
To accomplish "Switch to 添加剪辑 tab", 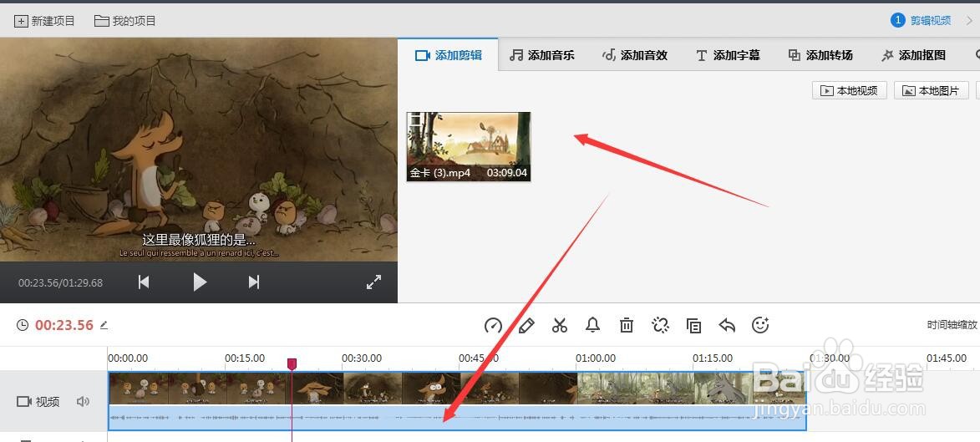I will 448,55.
